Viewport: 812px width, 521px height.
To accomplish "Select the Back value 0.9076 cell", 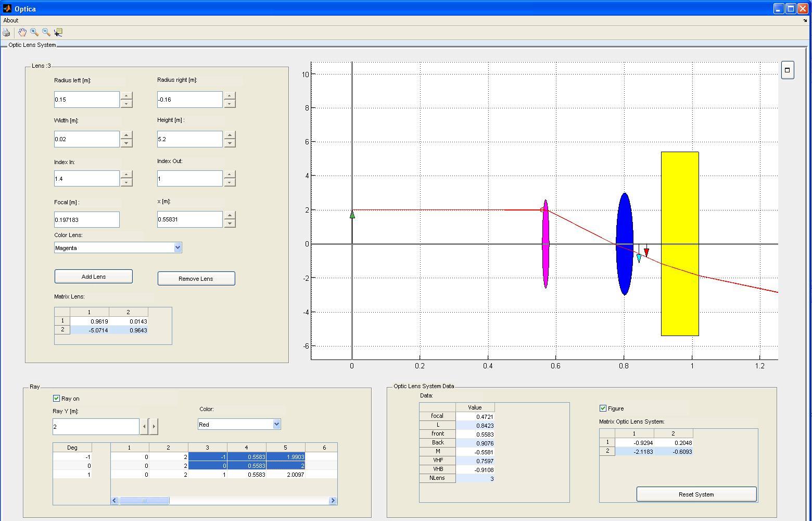I will [x=475, y=443].
